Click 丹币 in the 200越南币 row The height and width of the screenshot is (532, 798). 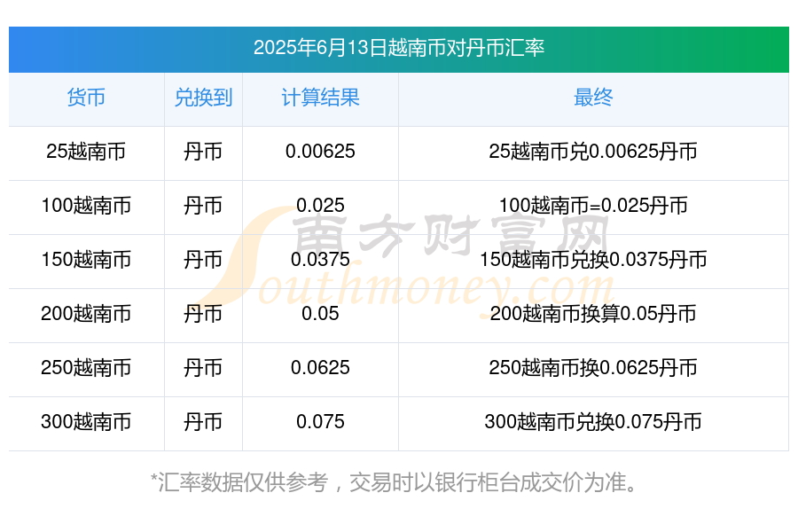203,314
